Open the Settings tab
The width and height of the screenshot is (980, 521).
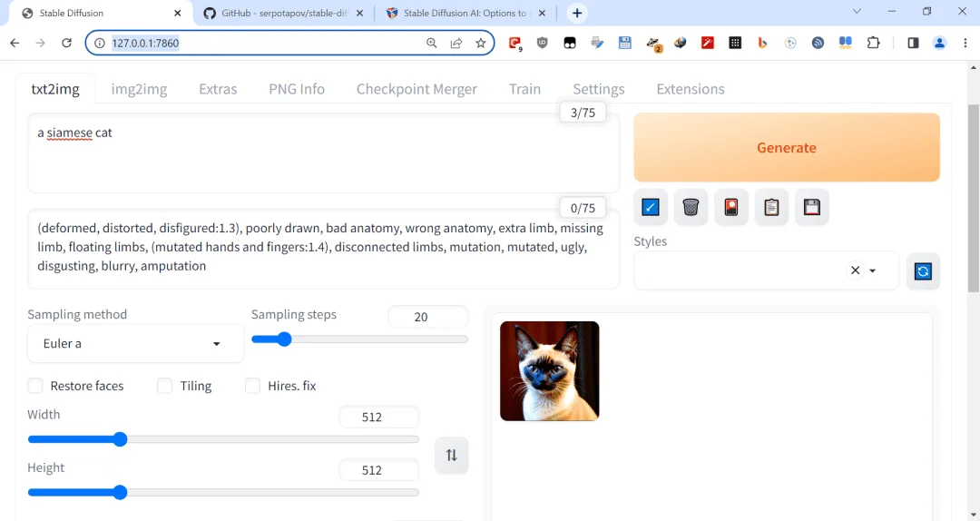(x=599, y=89)
